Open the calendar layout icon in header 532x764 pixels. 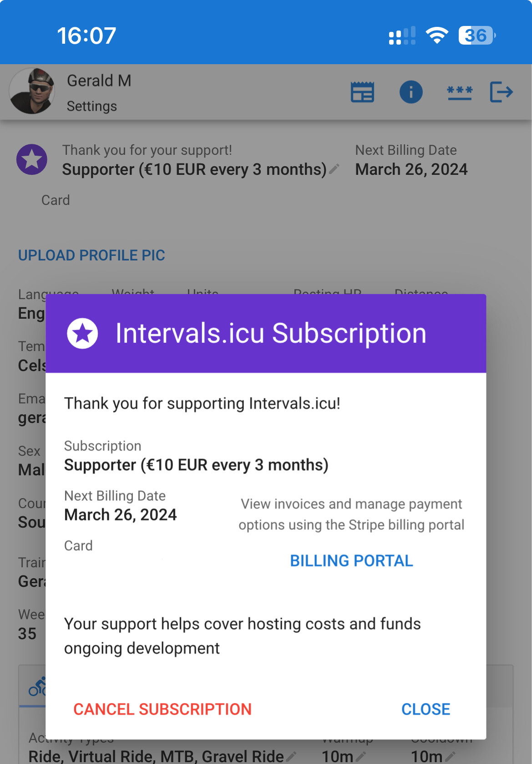tap(362, 92)
